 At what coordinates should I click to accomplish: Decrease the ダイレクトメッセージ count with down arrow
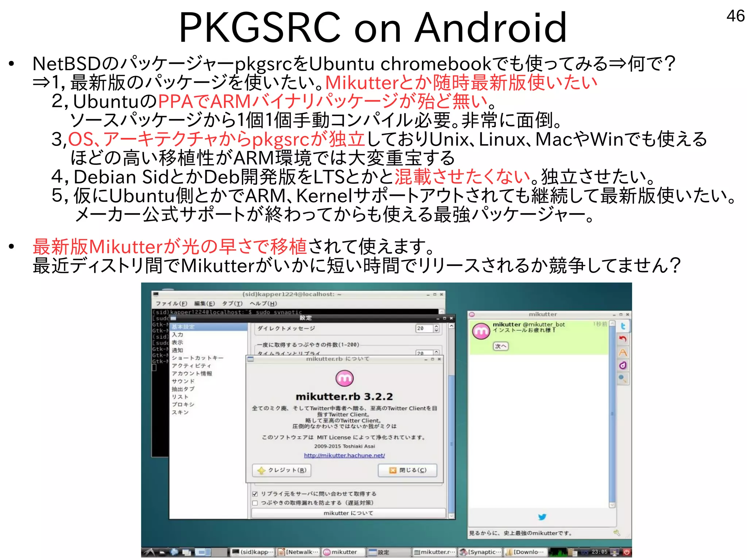pyautogui.click(x=436, y=331)
